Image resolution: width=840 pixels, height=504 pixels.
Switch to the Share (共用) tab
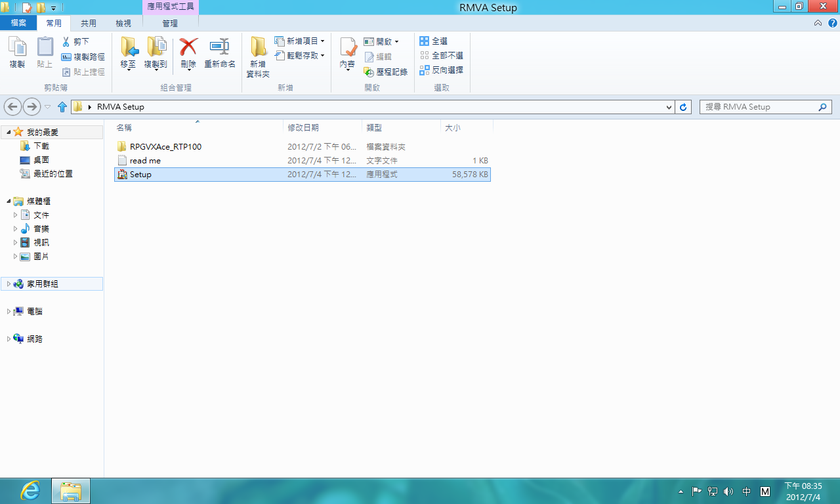click(x=89, y=23)
